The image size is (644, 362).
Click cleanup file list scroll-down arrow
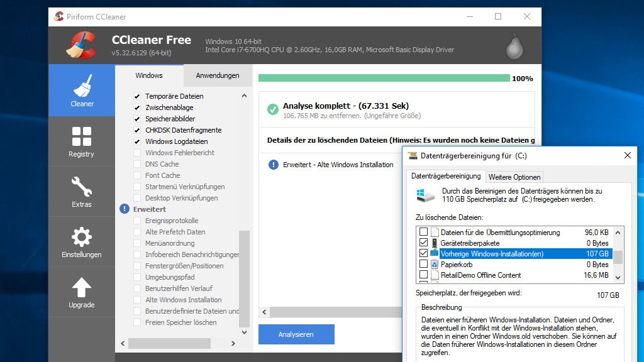point(618,277)
